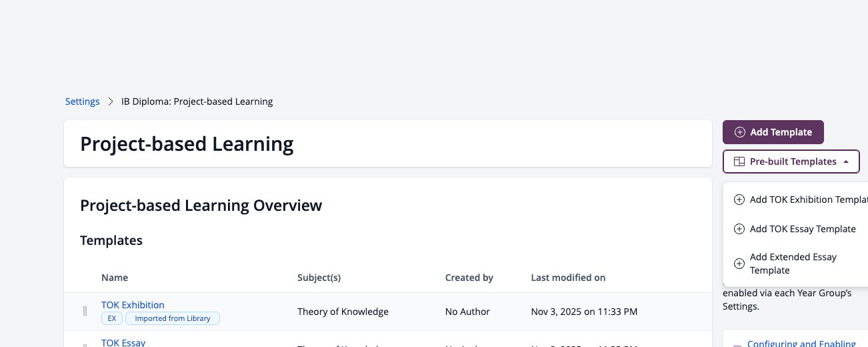This screenshot has height=347, width=868.
Task: Click the grid icon on Pre-built Templates
Action: pyautogui.click(x=739, y=161)
